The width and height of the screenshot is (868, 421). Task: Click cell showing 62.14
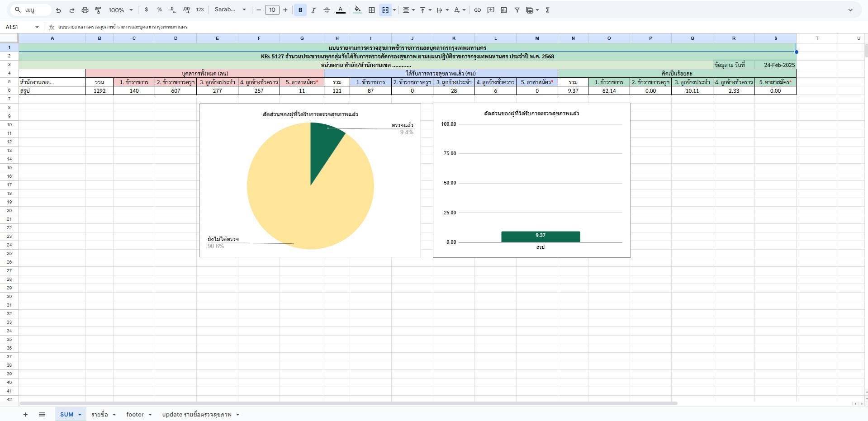(609, 90)
